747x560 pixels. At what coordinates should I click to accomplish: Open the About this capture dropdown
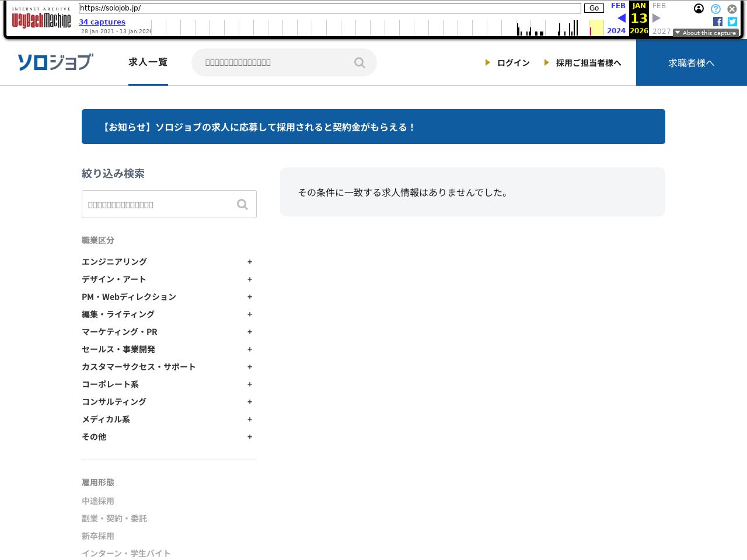(x=706, y=33)
